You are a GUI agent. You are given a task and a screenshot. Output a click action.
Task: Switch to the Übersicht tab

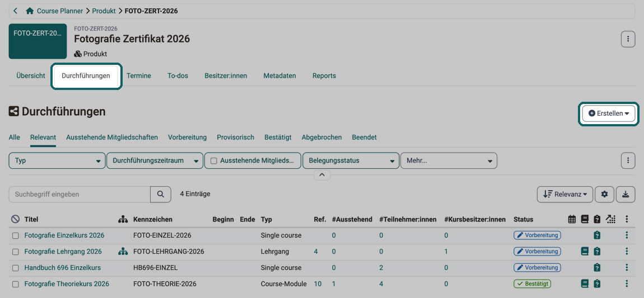pyautogui.click(x=31, y=76)
